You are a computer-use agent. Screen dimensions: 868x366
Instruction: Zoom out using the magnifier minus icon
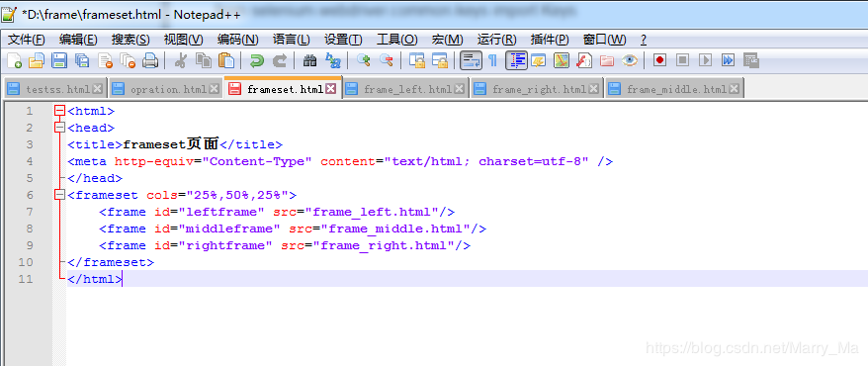[386, 60]
